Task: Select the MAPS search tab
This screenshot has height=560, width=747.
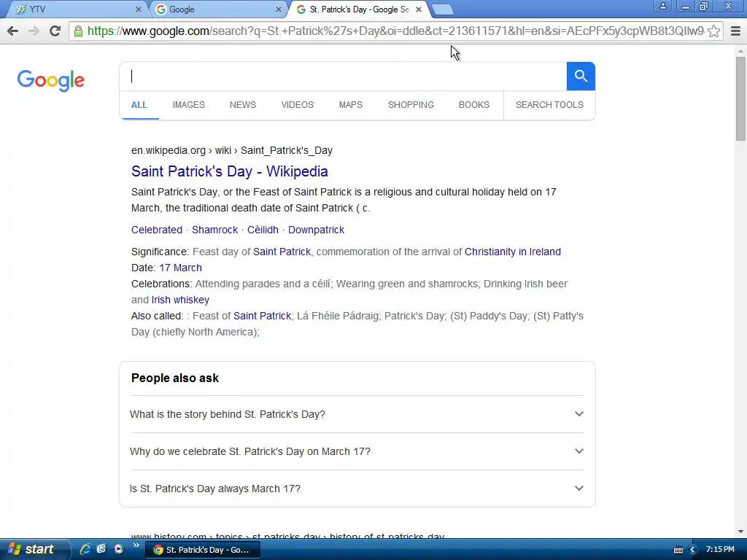Action: click(351, 105)
